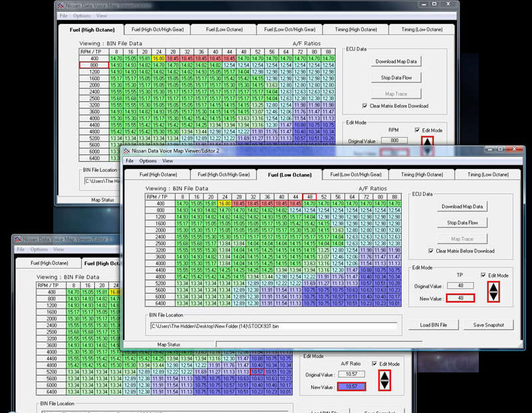The image size is (532, 413).
Task: Open the File menu in the unnumbered Editor window
Action: point(63,16)
